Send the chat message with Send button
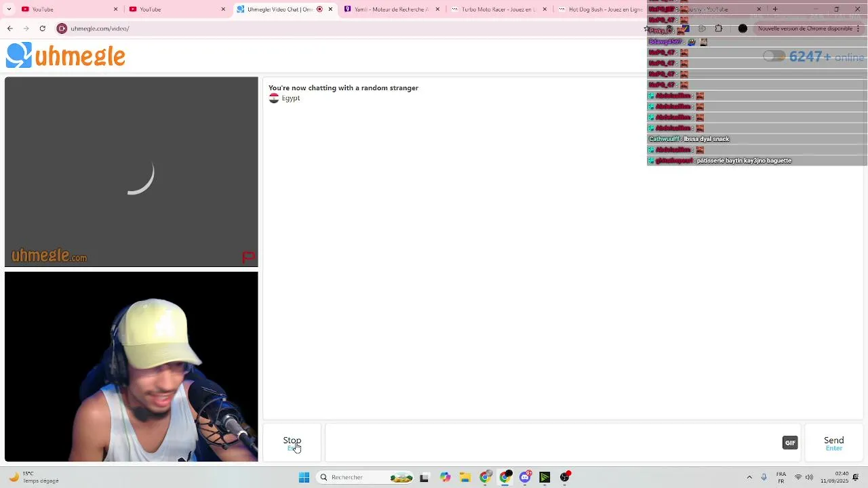The image size is (868, 488). coord(833,443)
